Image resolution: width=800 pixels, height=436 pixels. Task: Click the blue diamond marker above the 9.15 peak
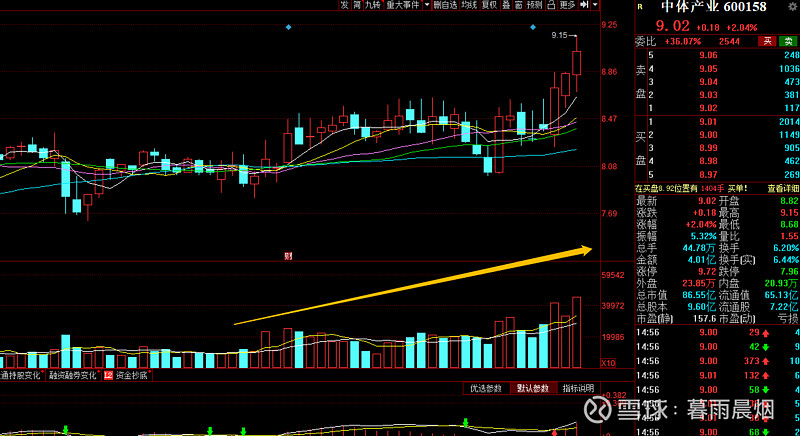click(x=532, y=26)
